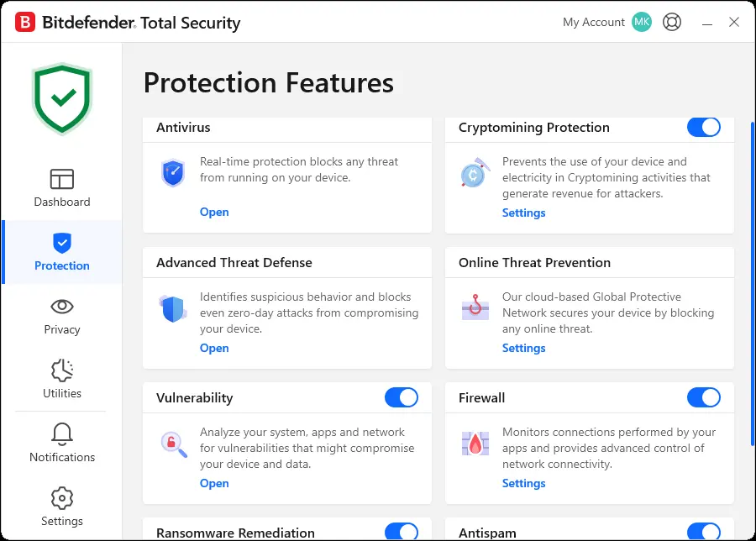Open Online Threat Prevention Settings link

[523, 348]
